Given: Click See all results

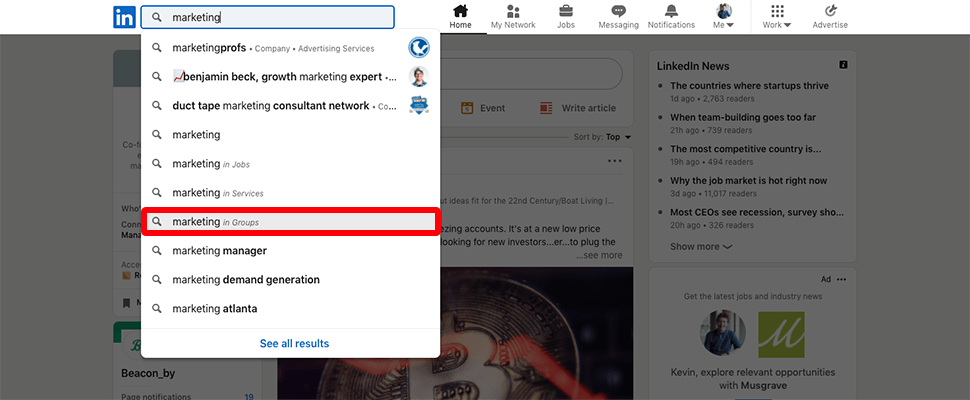Looking at the screenshot, I should click(x=294, y=343).
